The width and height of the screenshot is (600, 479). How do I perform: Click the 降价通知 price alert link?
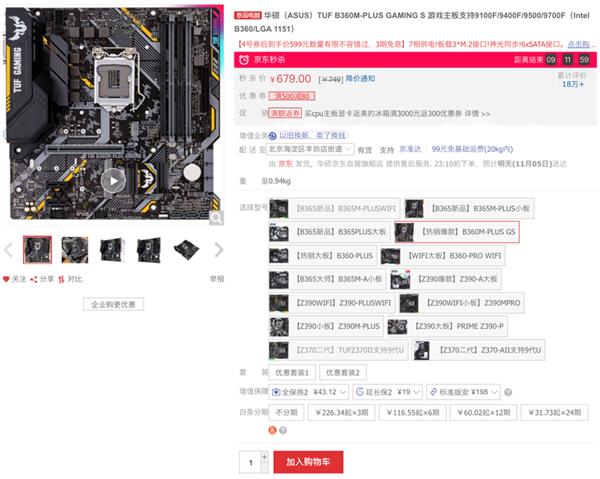[x=360, y=79]
